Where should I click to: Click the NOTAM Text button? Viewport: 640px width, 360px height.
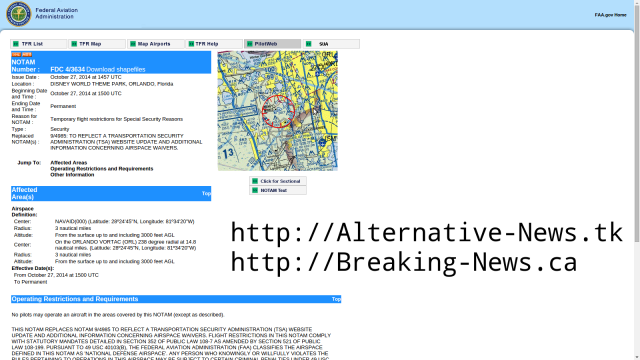coord(278,190)
